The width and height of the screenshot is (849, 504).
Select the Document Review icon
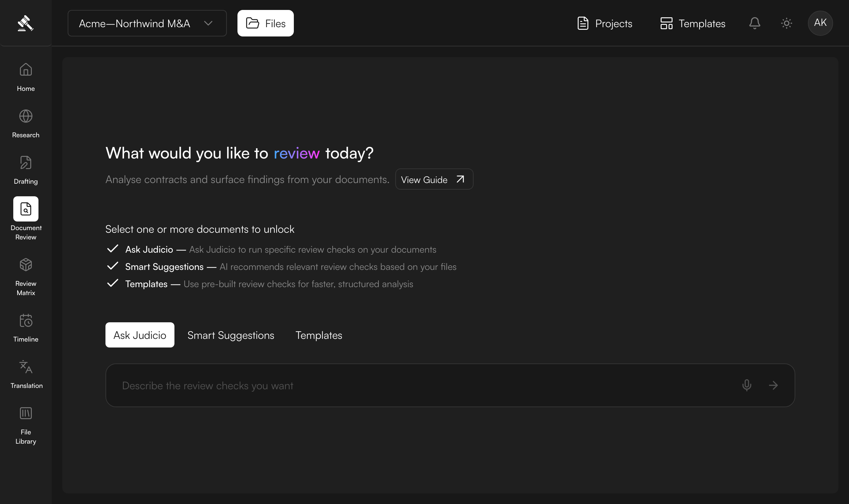[26, 209]
